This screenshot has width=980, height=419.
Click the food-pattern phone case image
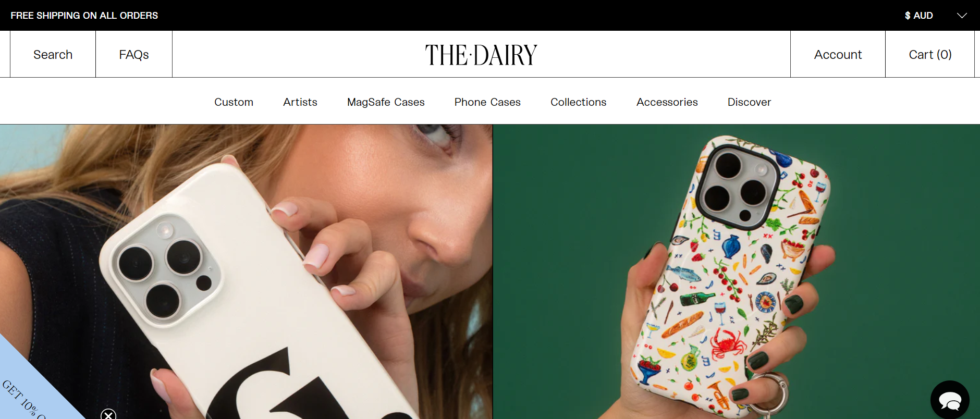pos(737,272)
